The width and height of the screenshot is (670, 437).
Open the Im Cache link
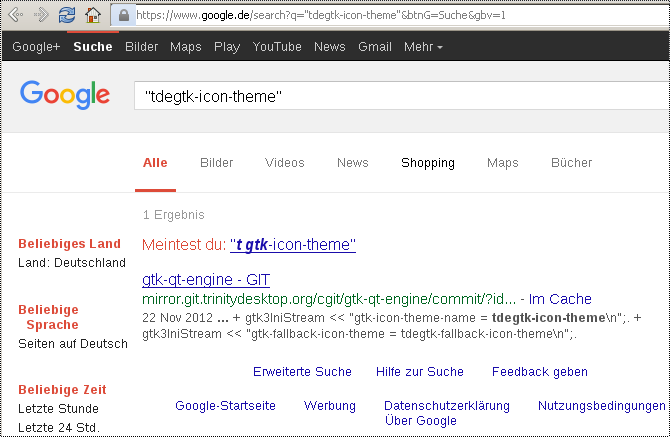point(560,299)
